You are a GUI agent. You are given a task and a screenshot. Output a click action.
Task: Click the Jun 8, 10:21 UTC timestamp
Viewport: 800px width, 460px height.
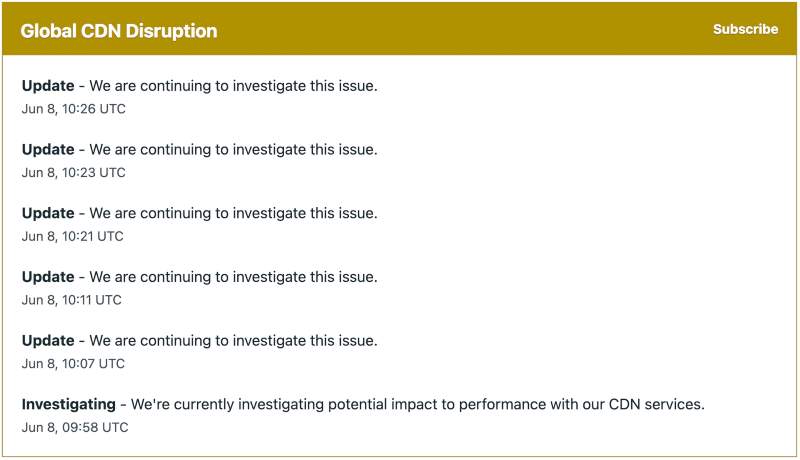click(x=73, y=236)
